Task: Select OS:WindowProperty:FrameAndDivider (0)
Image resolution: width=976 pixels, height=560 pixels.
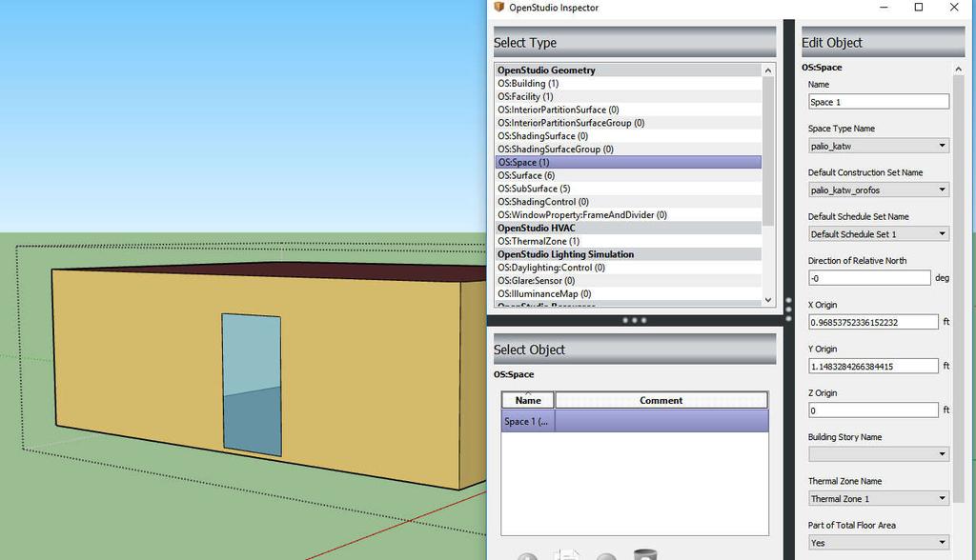Action: click(628, 214)
